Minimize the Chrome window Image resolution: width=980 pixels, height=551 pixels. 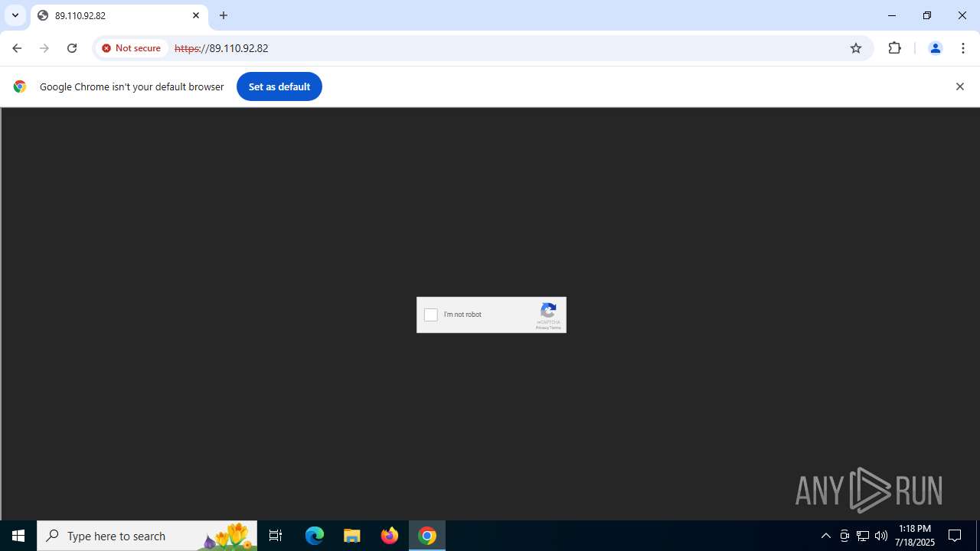(x=892, y=15)
